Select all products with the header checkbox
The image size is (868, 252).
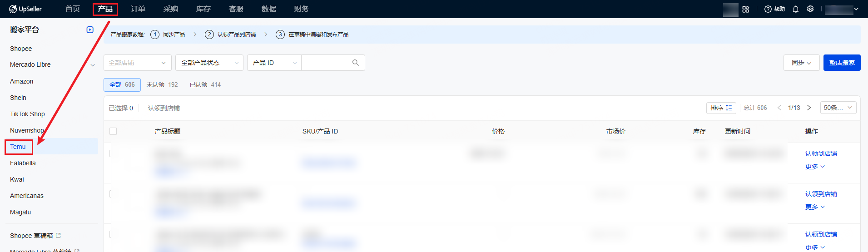click(x=113, y=131)
